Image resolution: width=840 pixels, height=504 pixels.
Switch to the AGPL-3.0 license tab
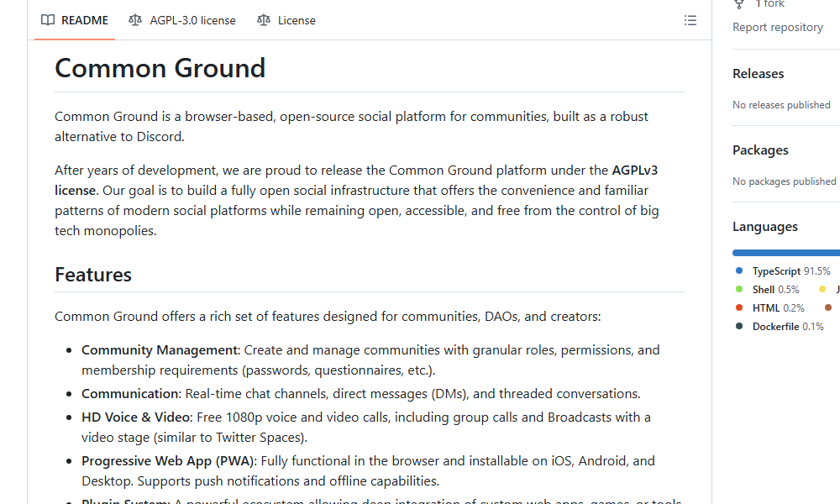[191, 20]
